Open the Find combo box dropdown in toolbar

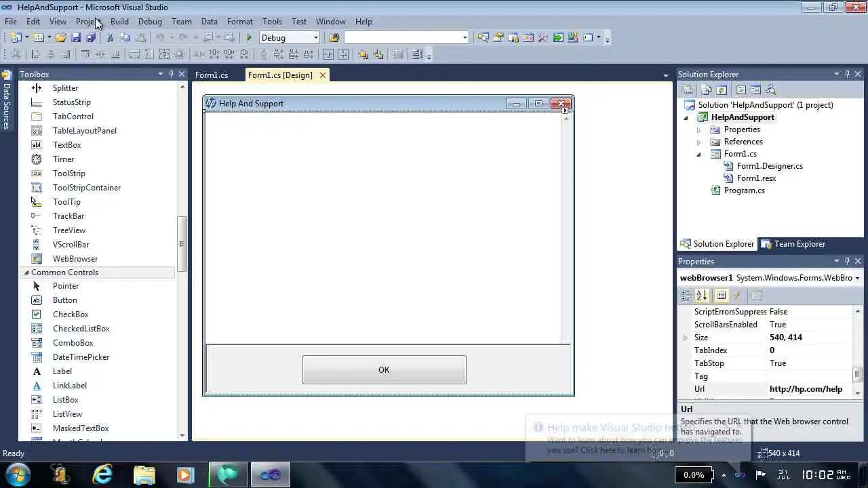(x=465, y=38)
